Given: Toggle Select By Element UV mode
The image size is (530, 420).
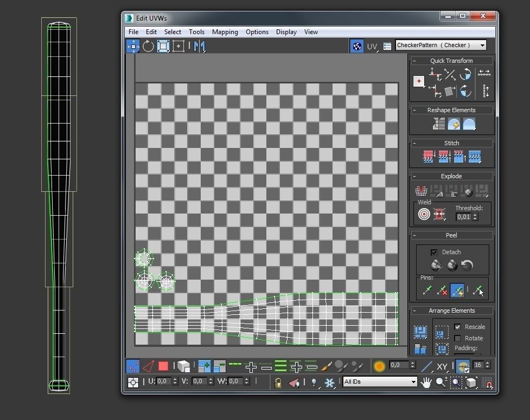Looking at the screenshot, I should [x=183, y=366].
